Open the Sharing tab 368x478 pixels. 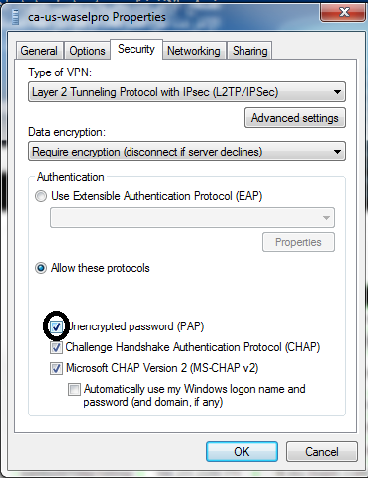[x=250, y=51]
